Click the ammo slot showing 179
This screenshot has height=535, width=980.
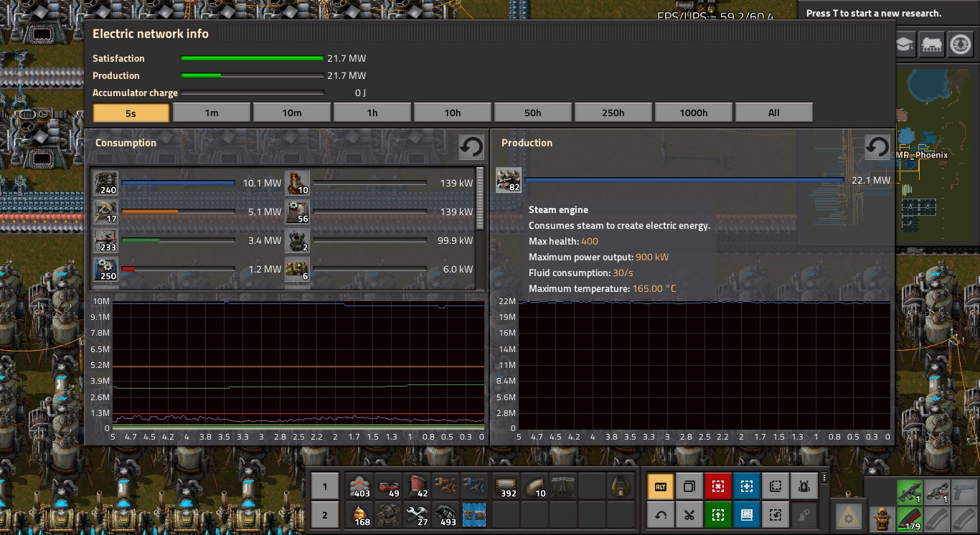tap(910, 519)
